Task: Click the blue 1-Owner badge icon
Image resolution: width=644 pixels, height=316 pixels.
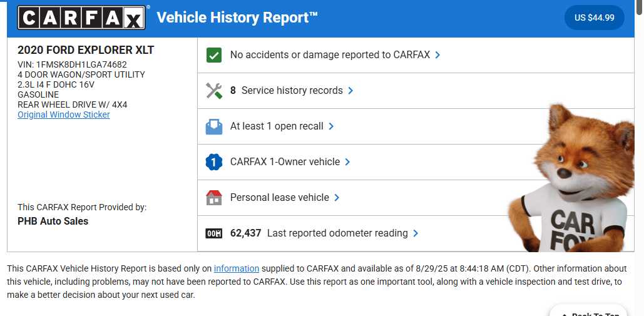Action: click(x=214, y=162)
